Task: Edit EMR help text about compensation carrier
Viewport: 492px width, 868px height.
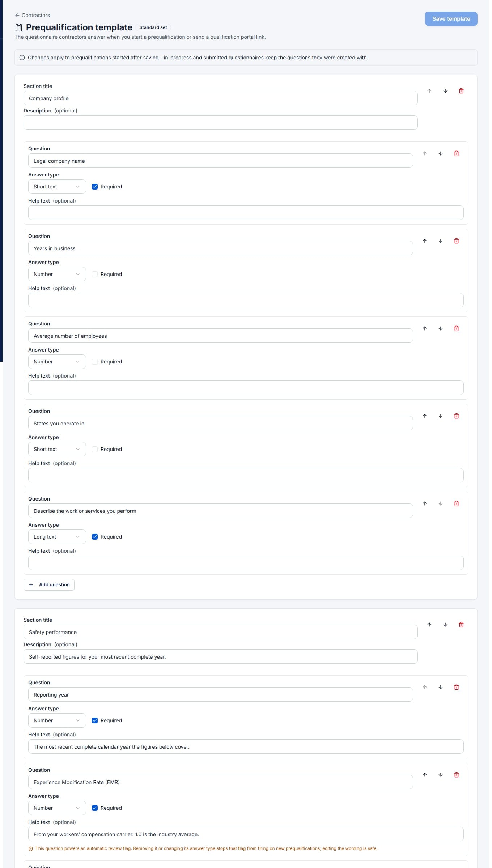Action: [246, 834]
